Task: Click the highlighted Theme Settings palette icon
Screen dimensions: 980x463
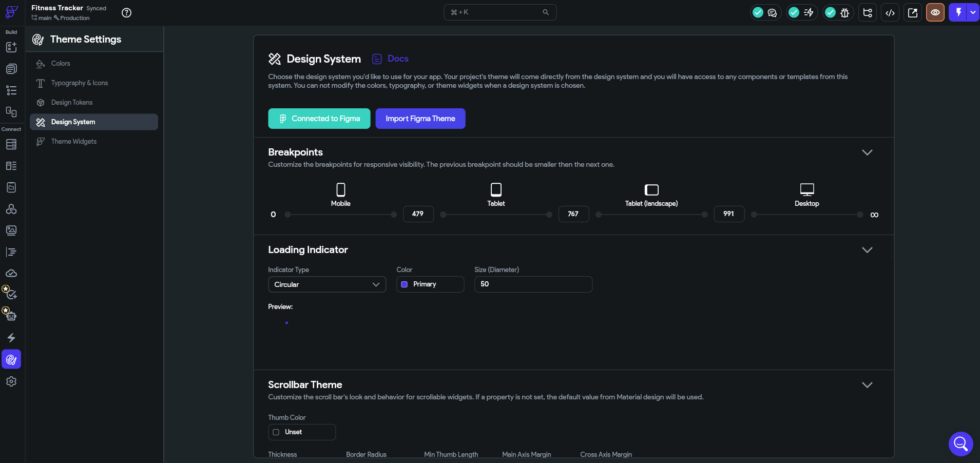Action: coord(11,359)
